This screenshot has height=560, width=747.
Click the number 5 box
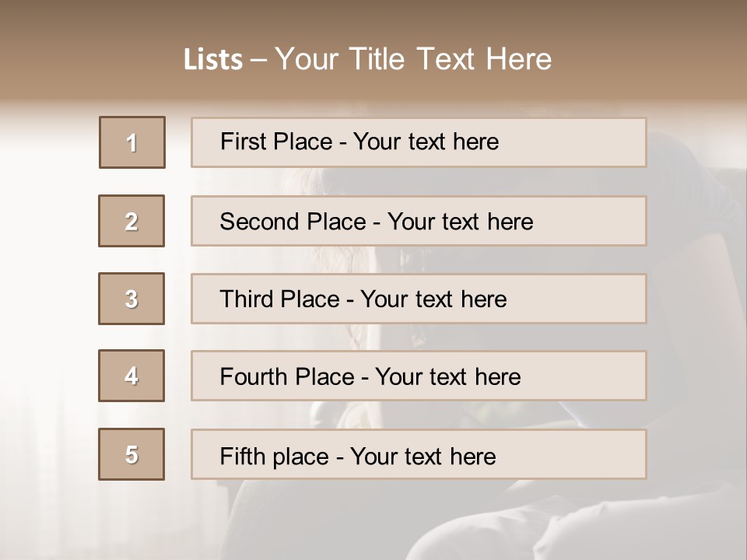(x=132, y=454)
